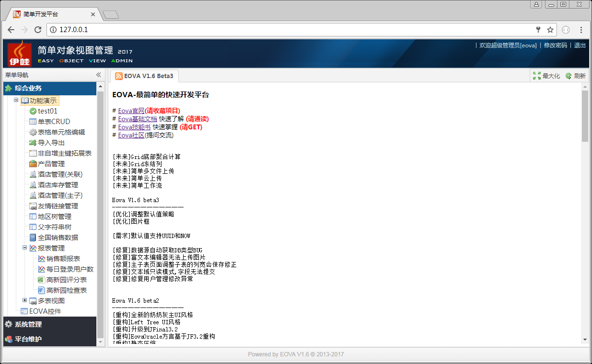Click the browser bookmark star icon
This screenshot has width=592, height=364.
tap(550, 30)
